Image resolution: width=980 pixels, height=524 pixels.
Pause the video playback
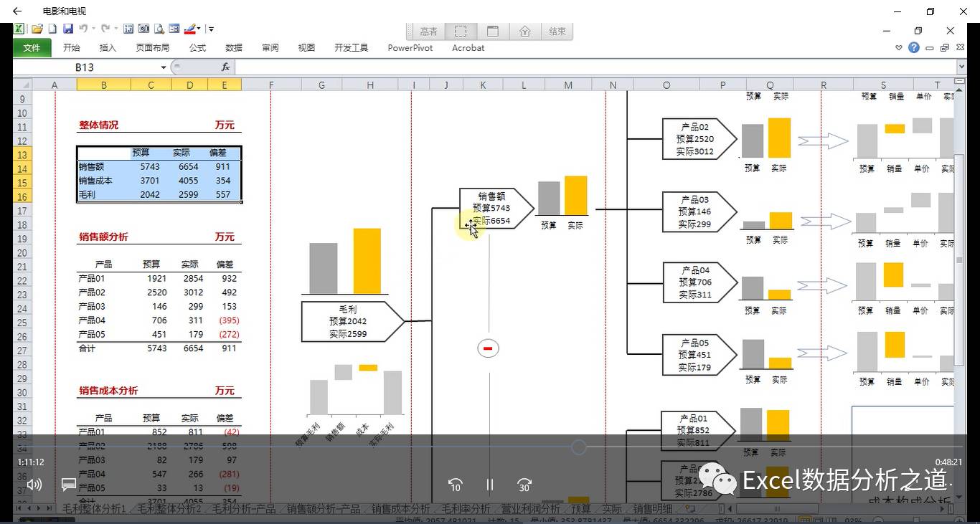490,485
